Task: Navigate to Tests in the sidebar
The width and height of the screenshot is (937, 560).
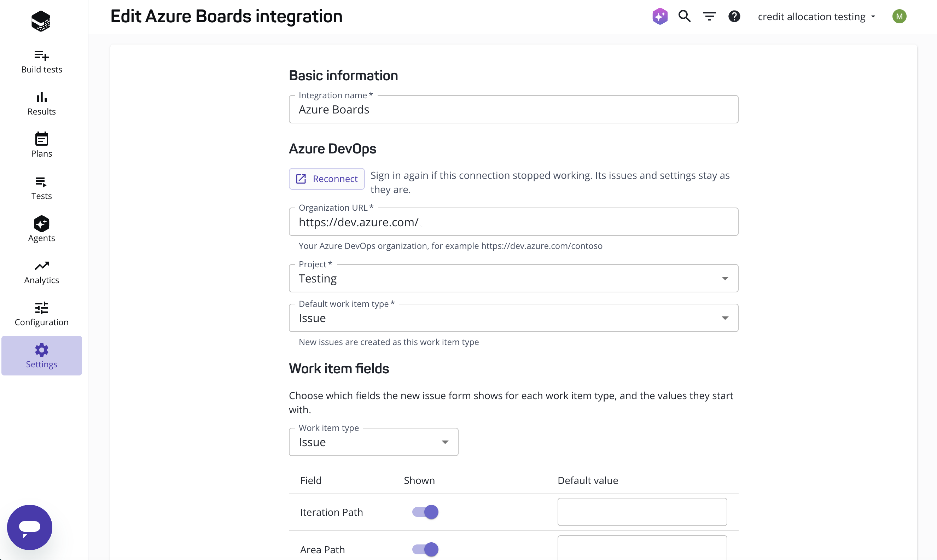Action: click(41, 188)
